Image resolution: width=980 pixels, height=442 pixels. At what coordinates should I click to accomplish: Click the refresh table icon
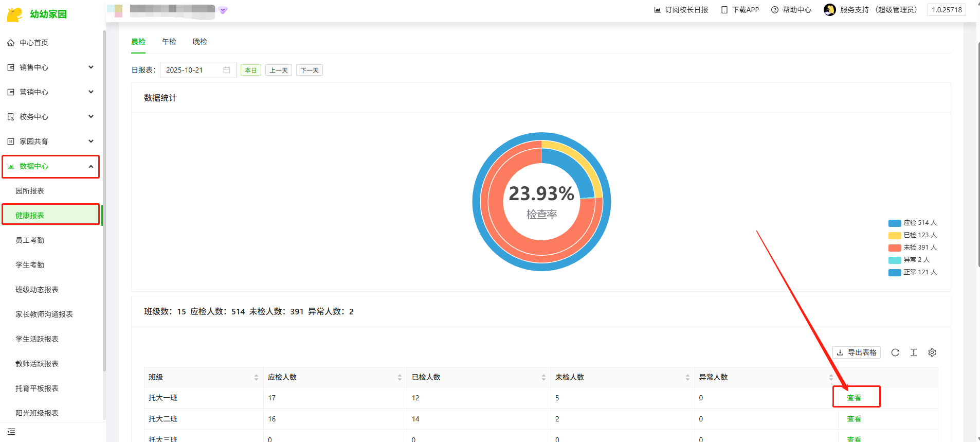[x=895, y=352]
